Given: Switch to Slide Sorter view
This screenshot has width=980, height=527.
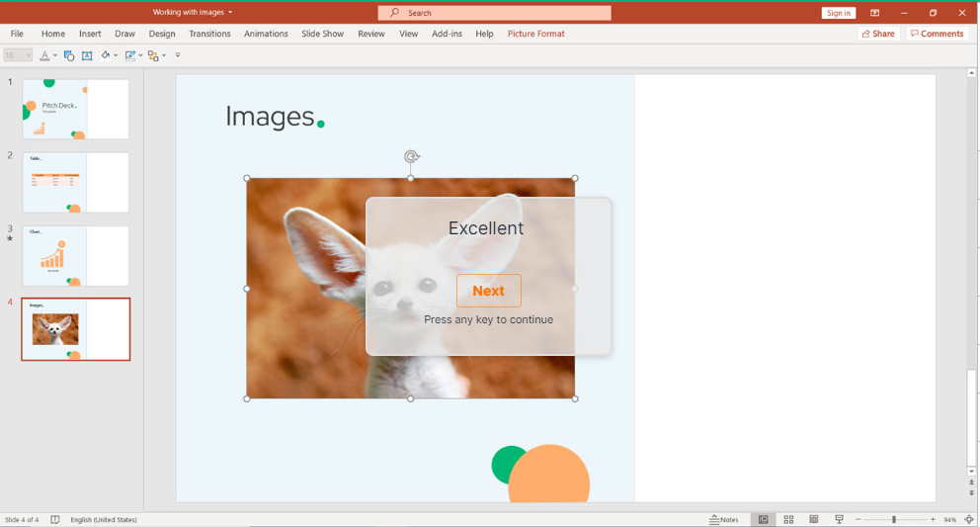Looking at the screenshot, I should [788, 519].
